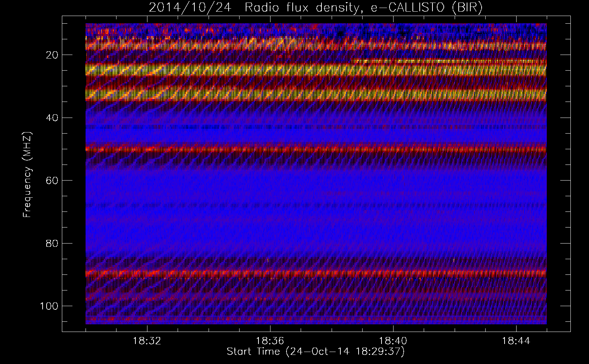
Task: Click the 80 MHz frequency tick label
Action: click(x=52, y=243)
